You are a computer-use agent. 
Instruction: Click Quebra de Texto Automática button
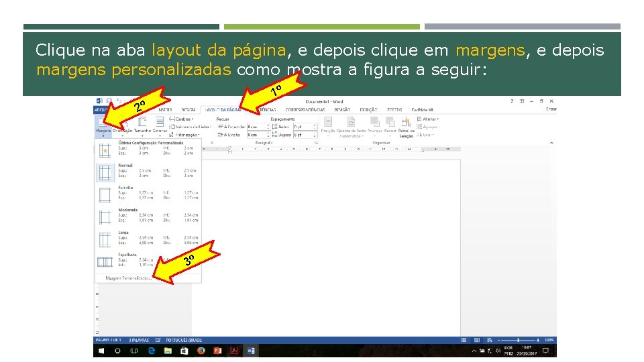pyautogui.click(x=351, y=127)
